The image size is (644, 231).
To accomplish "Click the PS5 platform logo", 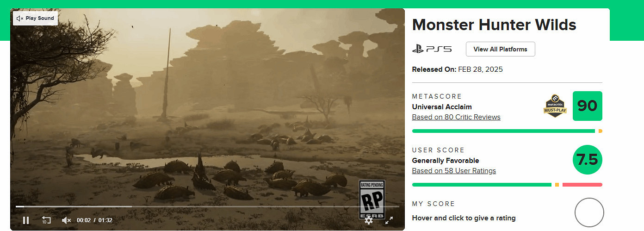I will click(432, 49).
